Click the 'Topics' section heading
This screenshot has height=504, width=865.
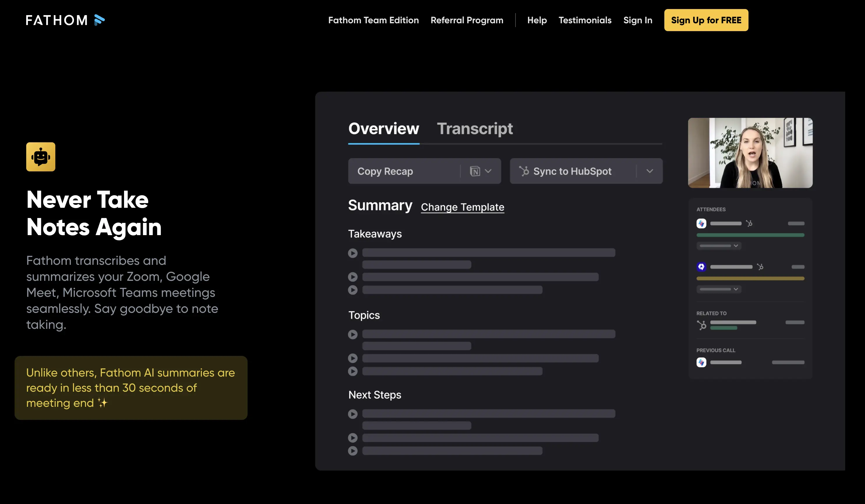point(364,315)
